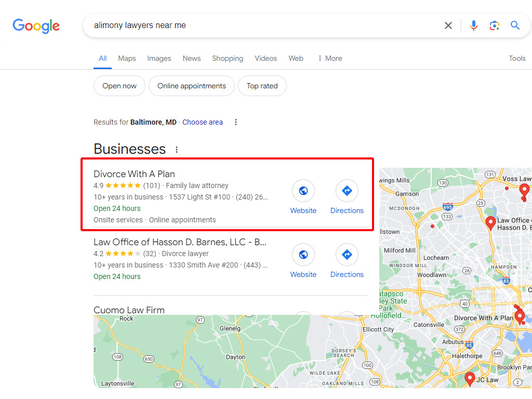Open Website icon for Hasson D. Barnes office
Screen dimensions: 532x399
(303, 255)
